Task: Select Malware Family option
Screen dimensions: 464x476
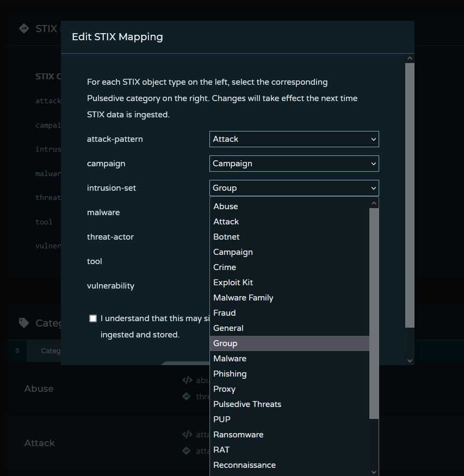Action: click(x=289, y=298)
